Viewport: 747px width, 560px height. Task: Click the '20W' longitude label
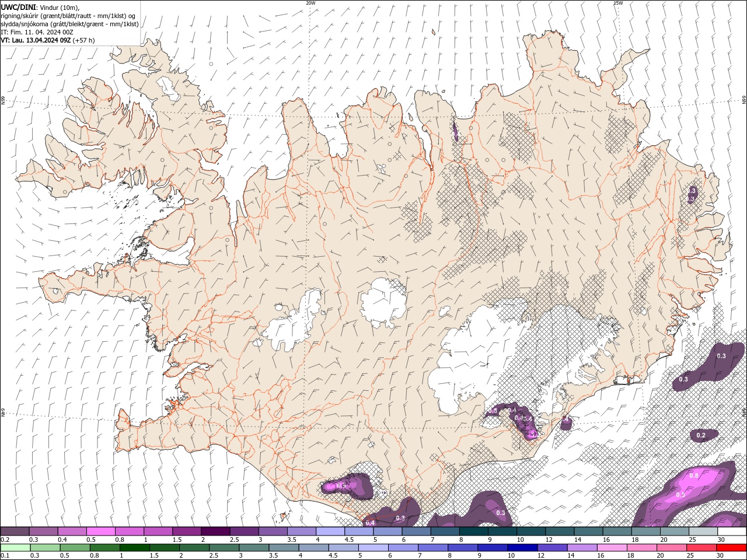(x=310, y=3)
